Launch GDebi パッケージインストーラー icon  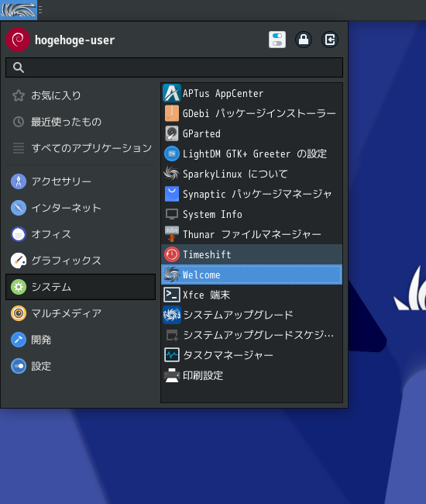172,113
